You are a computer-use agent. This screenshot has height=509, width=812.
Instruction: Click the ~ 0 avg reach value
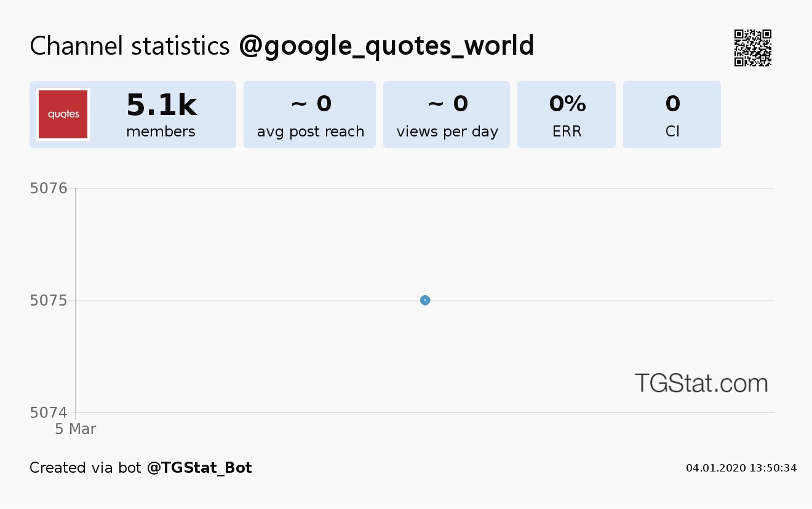tap(311, 104)
